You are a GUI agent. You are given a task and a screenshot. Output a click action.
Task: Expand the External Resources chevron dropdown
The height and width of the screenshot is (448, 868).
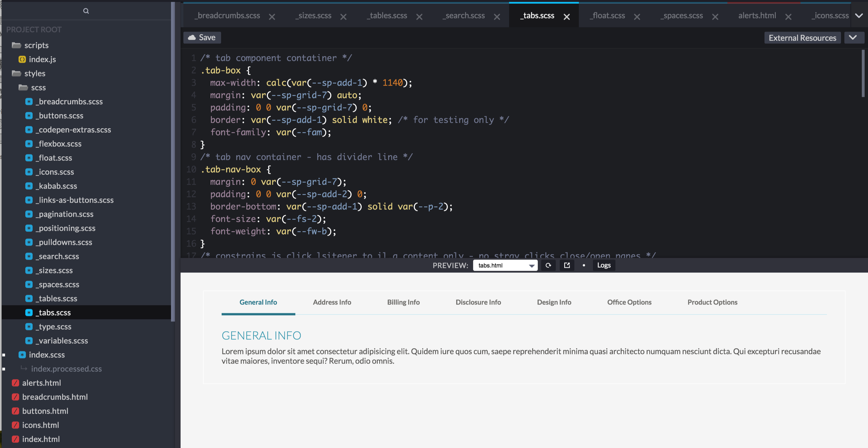point(853,38)
